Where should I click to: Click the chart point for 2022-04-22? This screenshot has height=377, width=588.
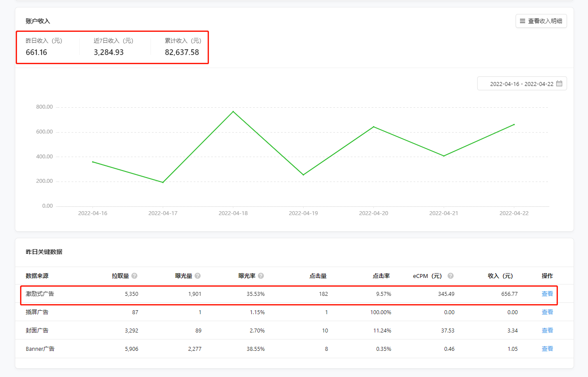pos(514,124)
